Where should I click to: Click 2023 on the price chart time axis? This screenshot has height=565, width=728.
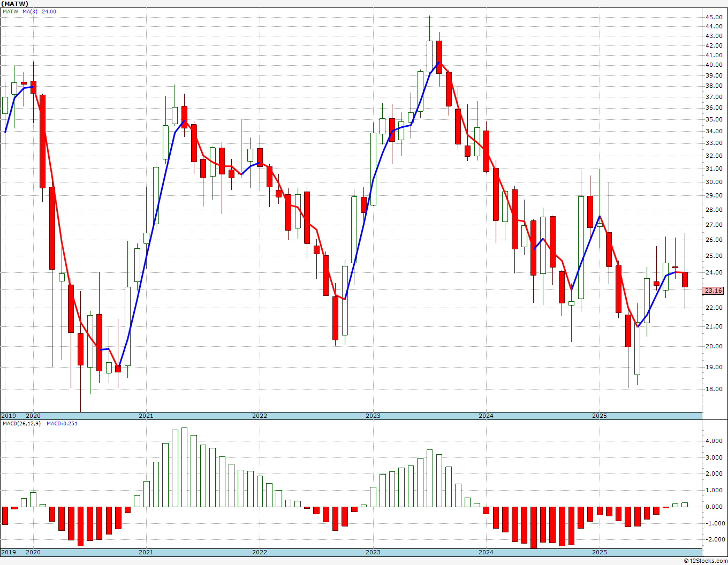pyautogui.click(x=373, y=416)
